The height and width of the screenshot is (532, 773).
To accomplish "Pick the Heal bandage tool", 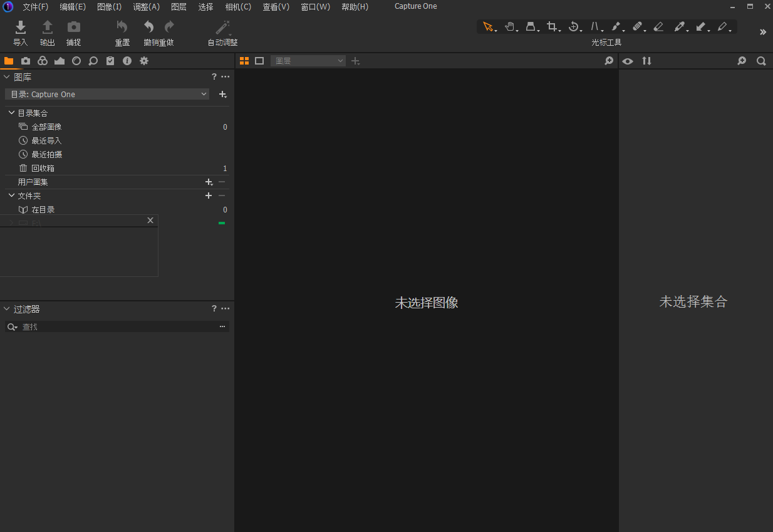I will 637,26.
